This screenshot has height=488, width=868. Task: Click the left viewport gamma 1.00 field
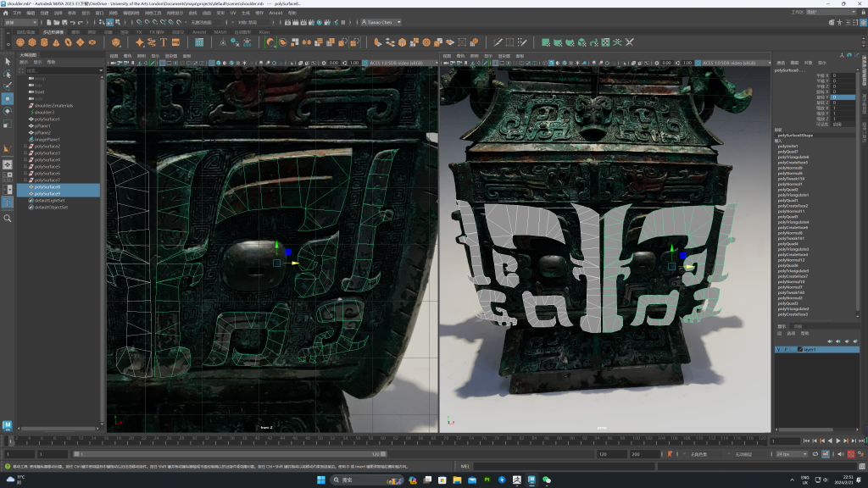pyautogui.click(x=354, y=63)
